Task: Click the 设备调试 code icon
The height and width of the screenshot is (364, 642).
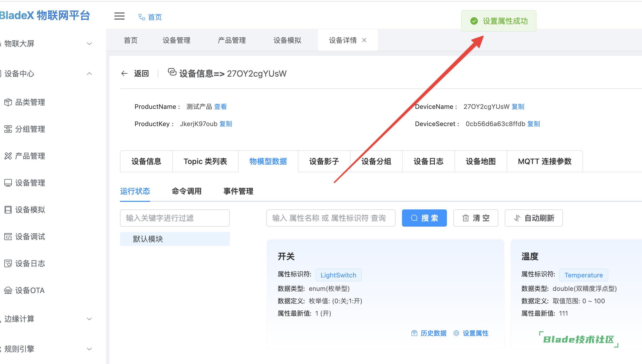Action: 8,237
